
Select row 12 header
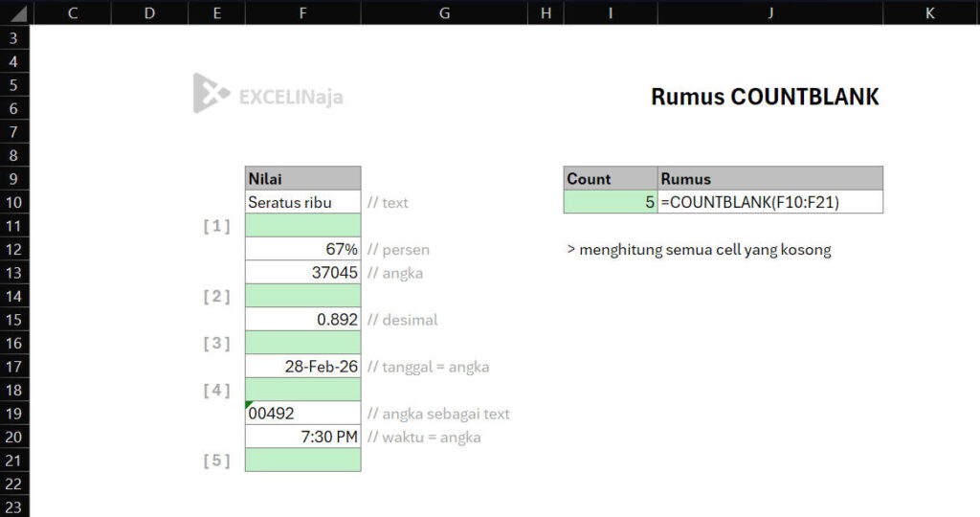pos(14,250)
